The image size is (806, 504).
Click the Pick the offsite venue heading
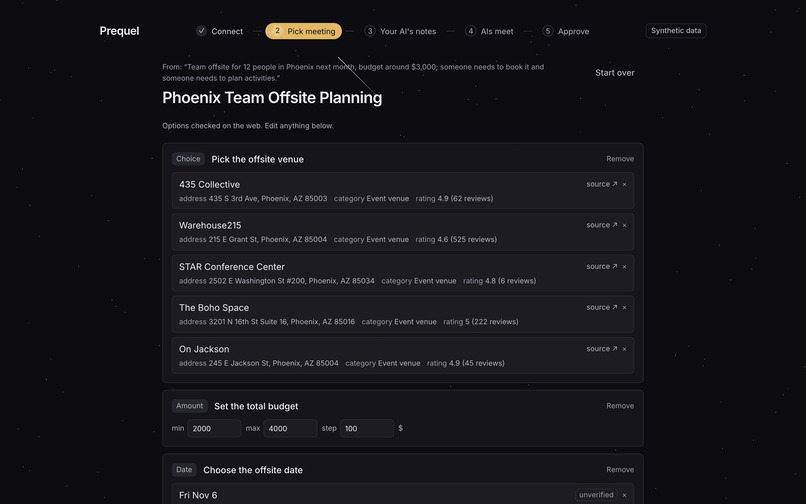[x=258, y=159]
